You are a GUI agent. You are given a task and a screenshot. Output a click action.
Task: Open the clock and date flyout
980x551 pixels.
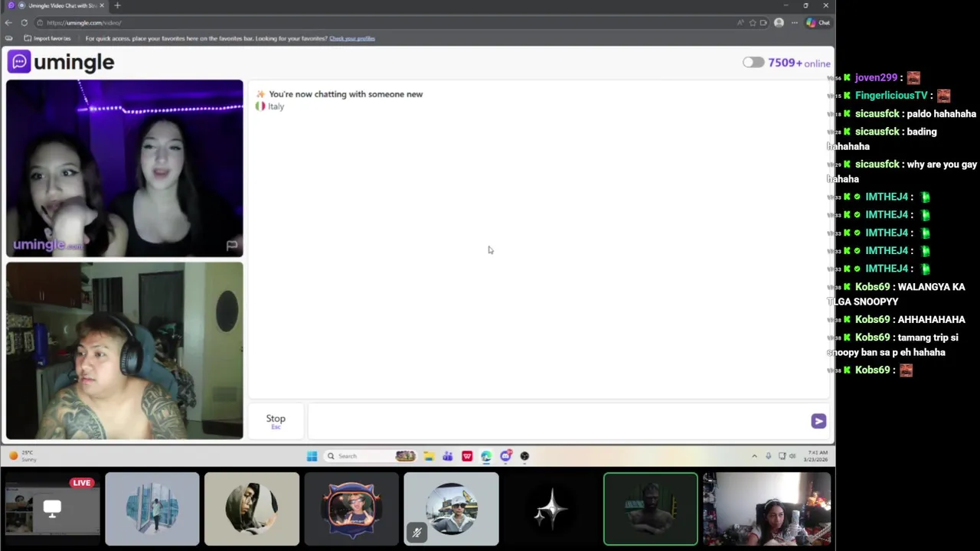click(815, 456)
